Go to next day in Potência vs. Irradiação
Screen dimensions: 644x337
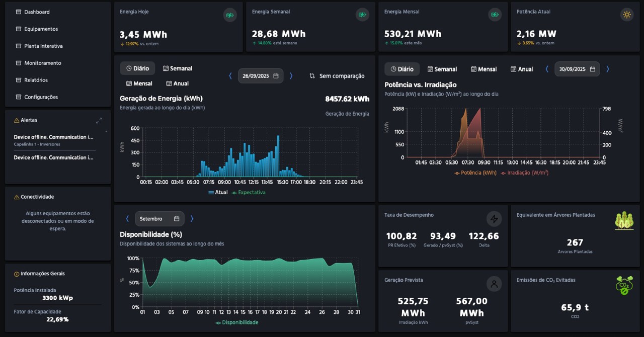(607, 69)
